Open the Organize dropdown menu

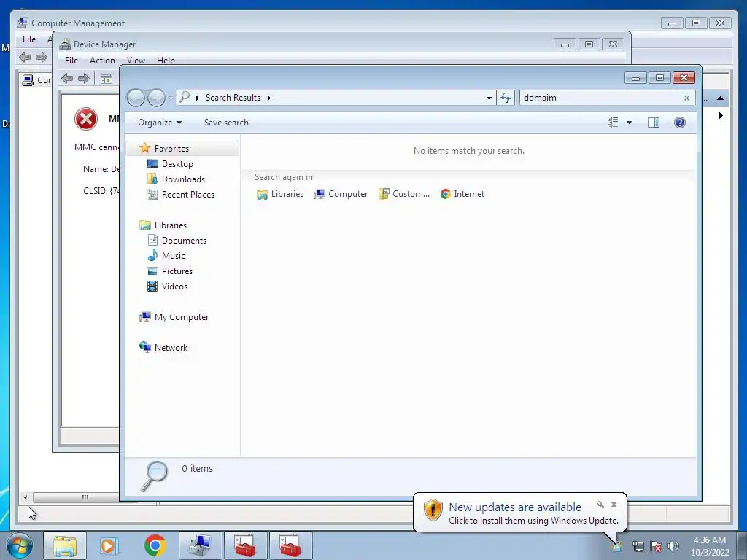pos(160,122)
